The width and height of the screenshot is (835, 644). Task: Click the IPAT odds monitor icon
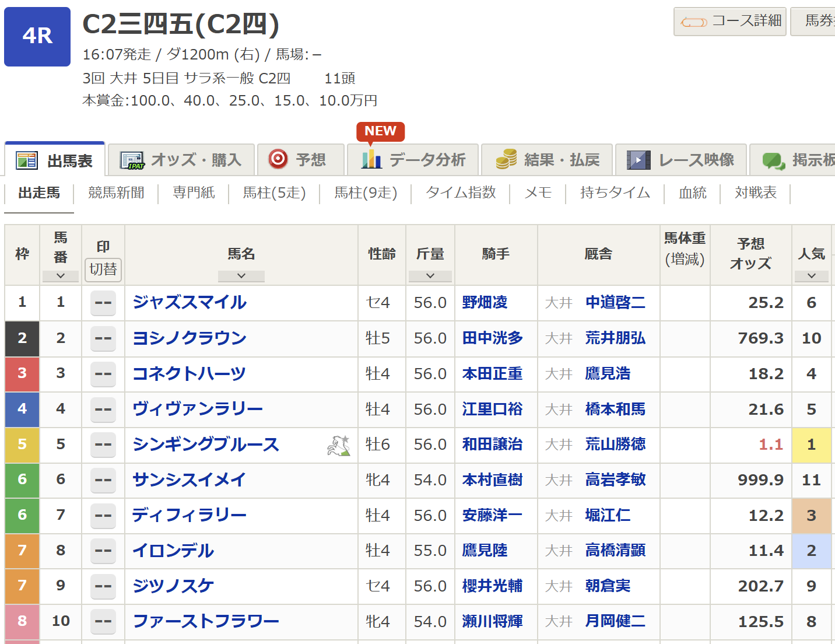coord(132,160)
